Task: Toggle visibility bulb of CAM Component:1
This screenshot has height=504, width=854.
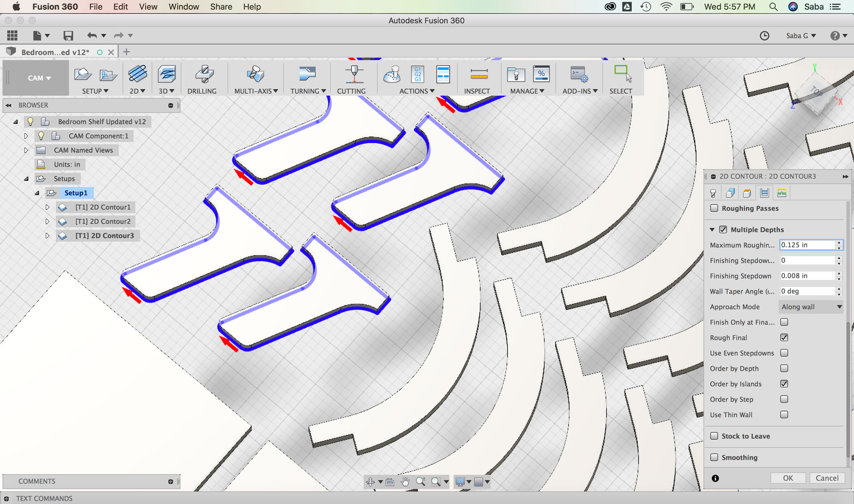Action: pos(41,136)
